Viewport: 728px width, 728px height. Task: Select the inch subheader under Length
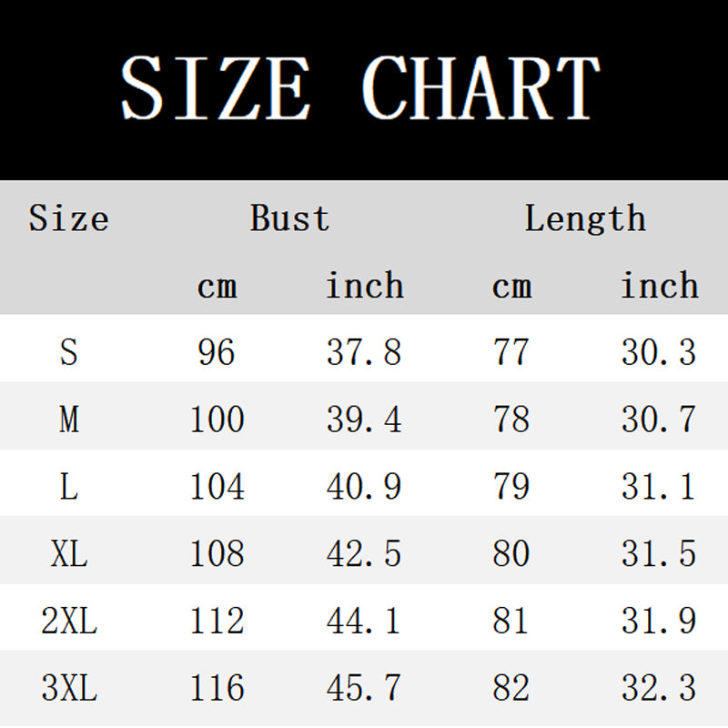pyautogui.click(x=659, y=287)
